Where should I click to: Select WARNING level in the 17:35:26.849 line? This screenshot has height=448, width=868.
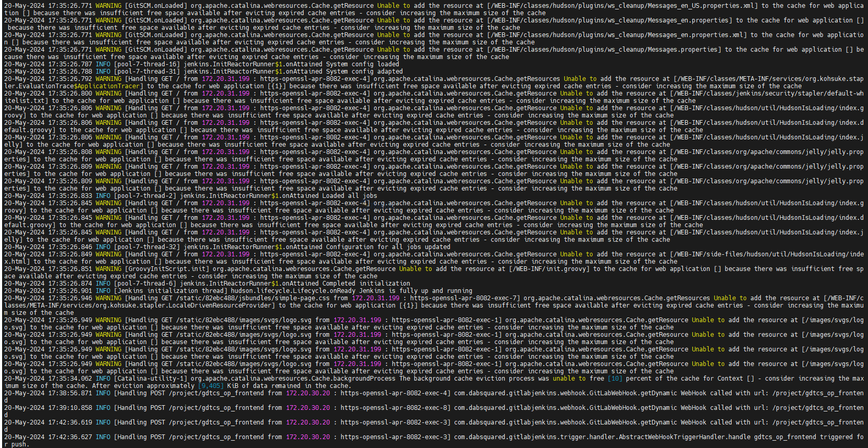click(x=109, y=254)
